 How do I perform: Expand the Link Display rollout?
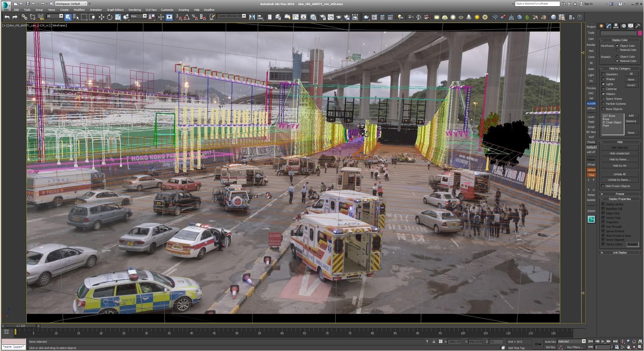[x=619, y=253]
